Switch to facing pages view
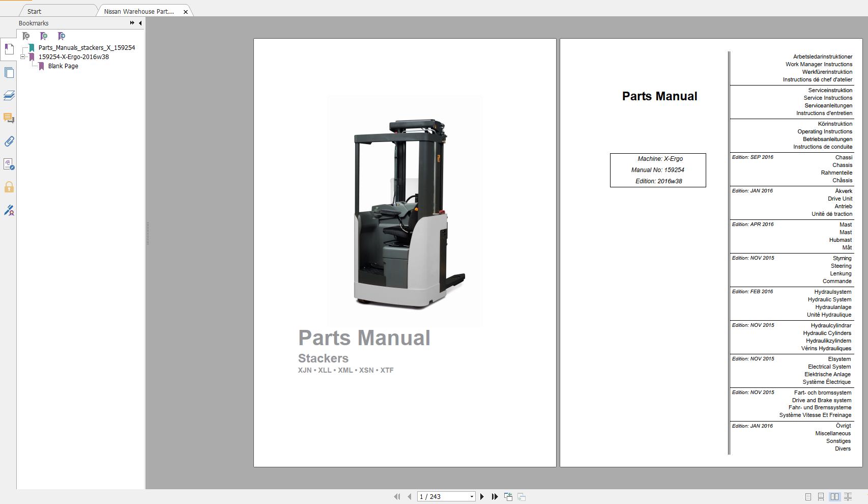The height and width of the screenshot is (504, 868). [x=834, y=496]
